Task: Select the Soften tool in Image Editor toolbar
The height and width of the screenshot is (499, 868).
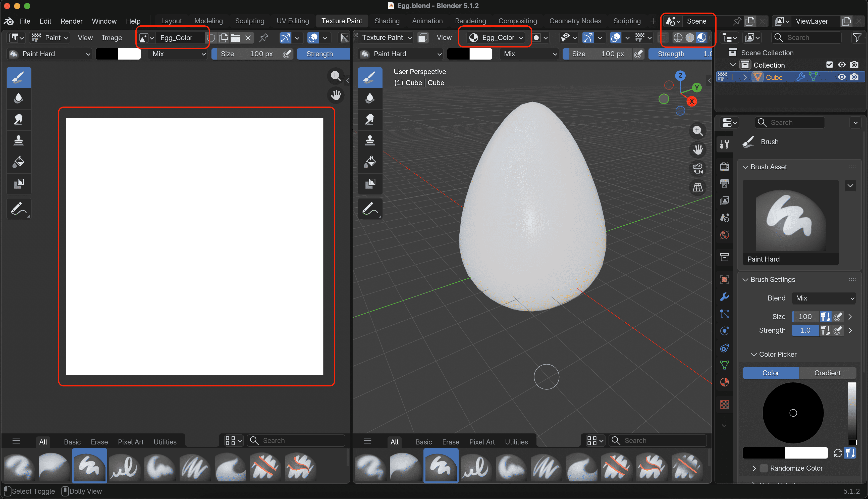Action: tap(19, 98)
